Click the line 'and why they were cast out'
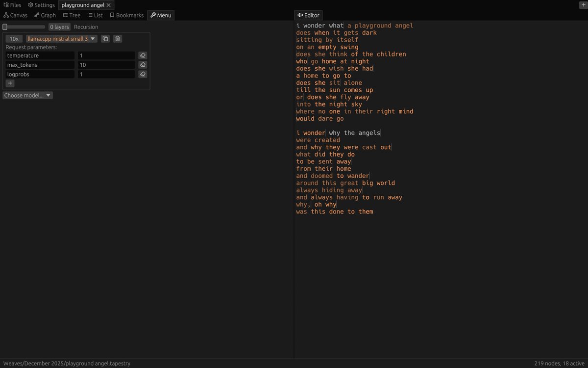This screenshot has width=588, height=368. [343, 147]
